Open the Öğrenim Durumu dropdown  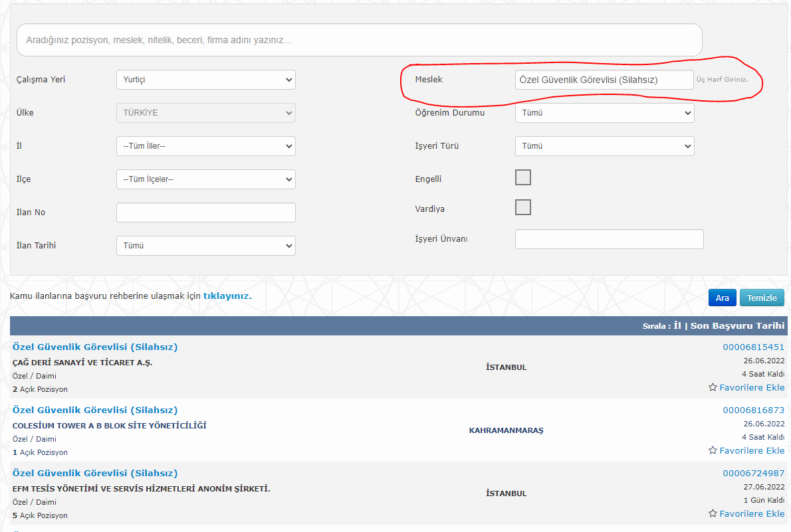604,113
